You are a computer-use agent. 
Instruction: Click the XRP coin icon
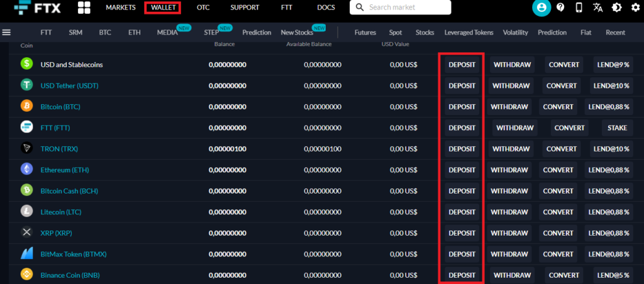(x=26, y=232)
